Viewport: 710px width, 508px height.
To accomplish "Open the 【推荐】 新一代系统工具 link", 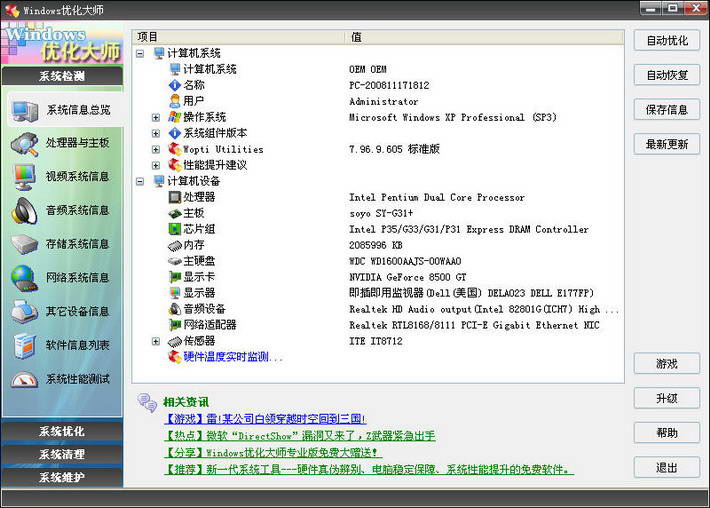I will [x=369, y=469].
